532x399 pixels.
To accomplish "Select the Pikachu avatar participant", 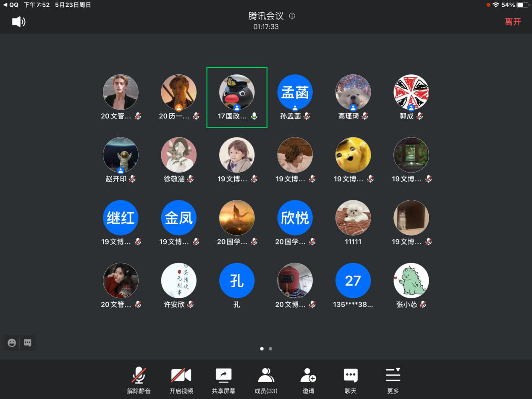I will click(x=353, y=155).
